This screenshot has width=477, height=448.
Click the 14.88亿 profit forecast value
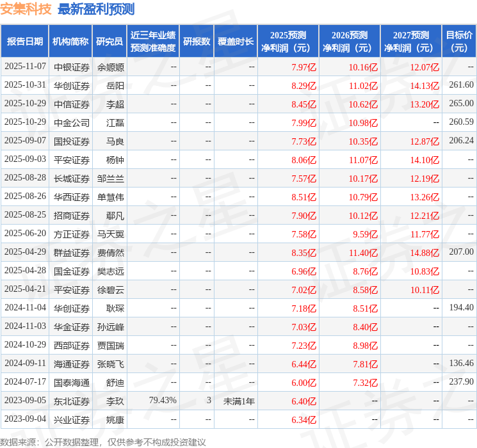[424, 253]
